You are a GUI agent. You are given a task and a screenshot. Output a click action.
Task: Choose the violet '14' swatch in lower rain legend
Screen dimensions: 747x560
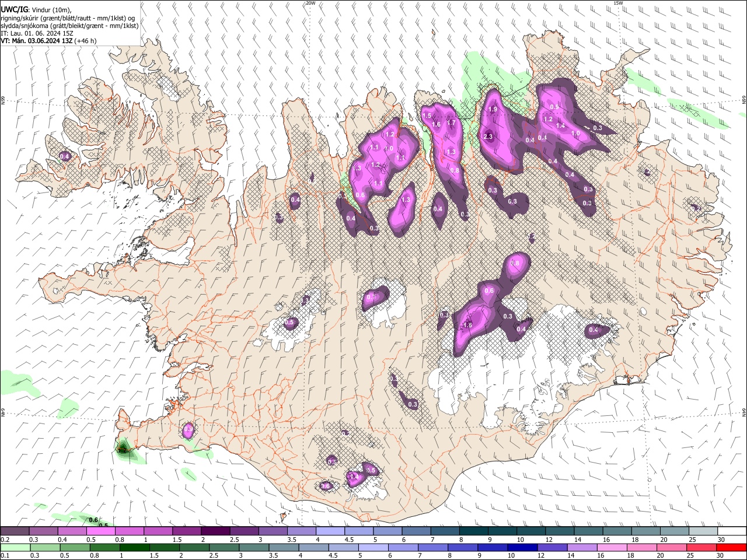coord(582,547)
